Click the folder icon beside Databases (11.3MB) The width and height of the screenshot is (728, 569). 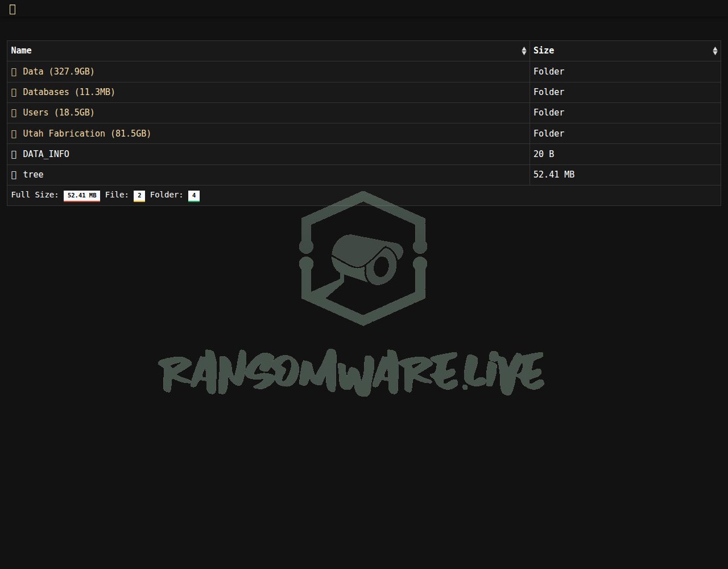coord(14,92)
